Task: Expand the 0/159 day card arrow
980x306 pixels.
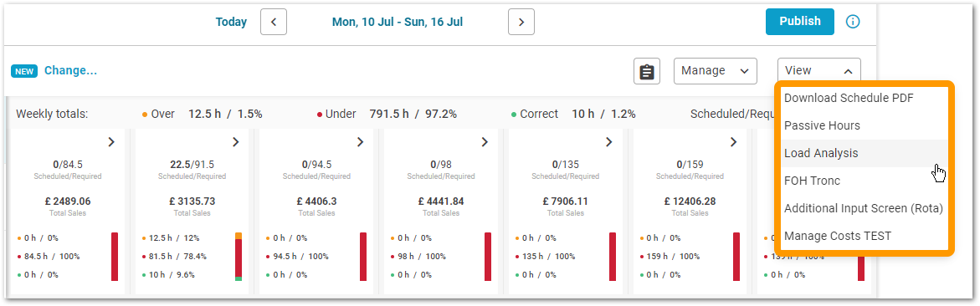Action: tap(734, 142)
